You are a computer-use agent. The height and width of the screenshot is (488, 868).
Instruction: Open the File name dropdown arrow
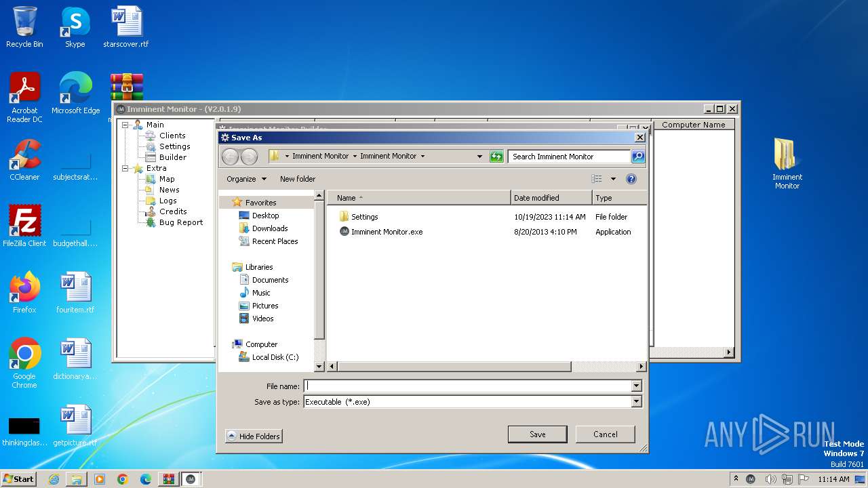636,386
